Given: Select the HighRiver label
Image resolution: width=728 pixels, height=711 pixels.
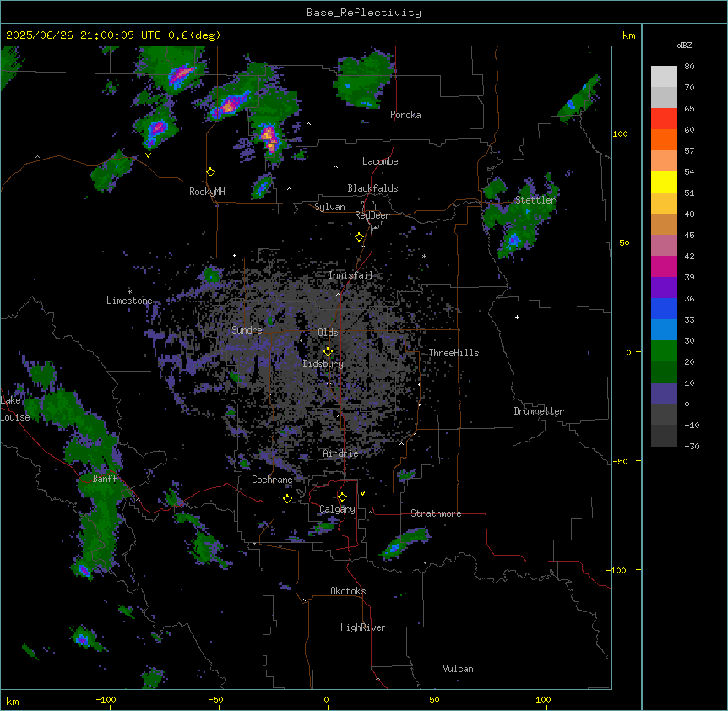Looking at the screenshot, I should point(363,627).
